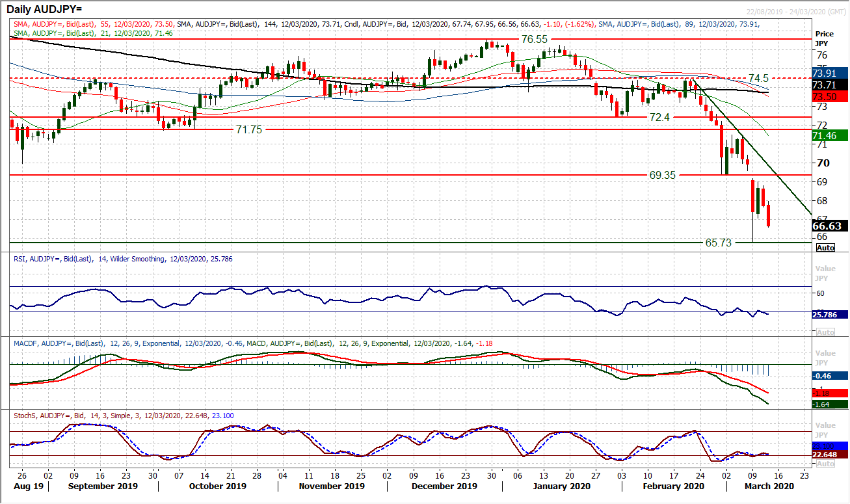Click the 60 level on RSI axis

[x=821, y=293]
